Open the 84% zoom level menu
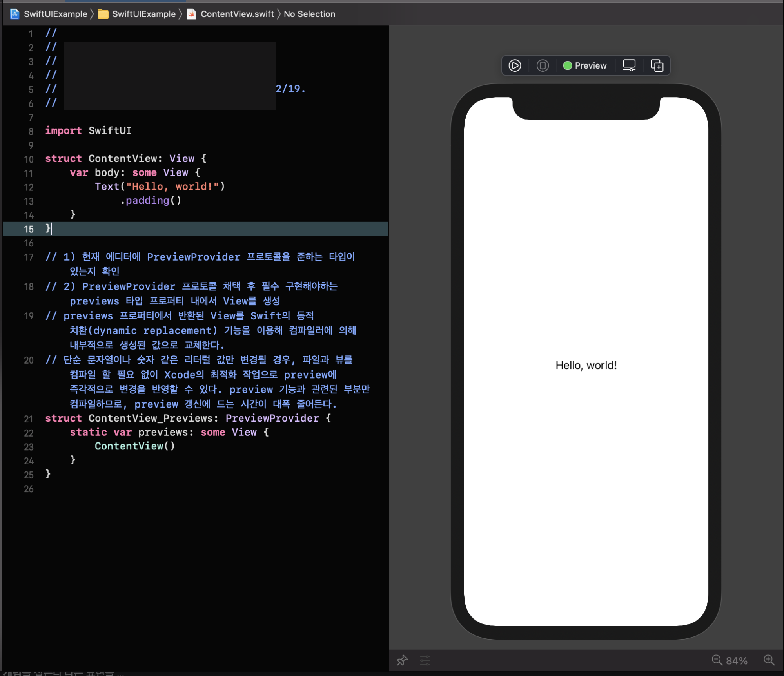The image size is (784, 676). 737,661
